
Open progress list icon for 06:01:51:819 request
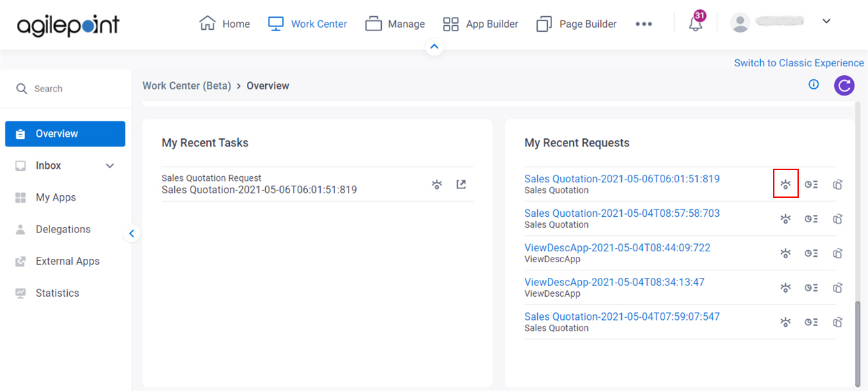(x=811, y=184)
